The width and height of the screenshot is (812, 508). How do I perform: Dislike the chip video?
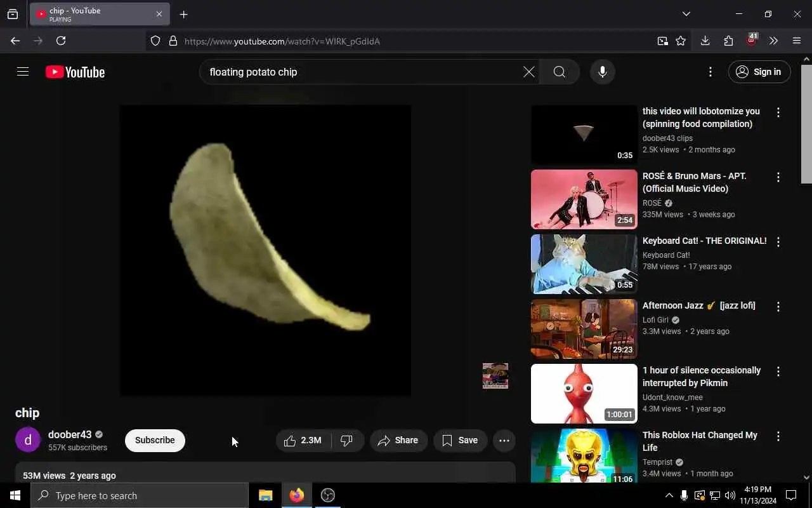347,440
